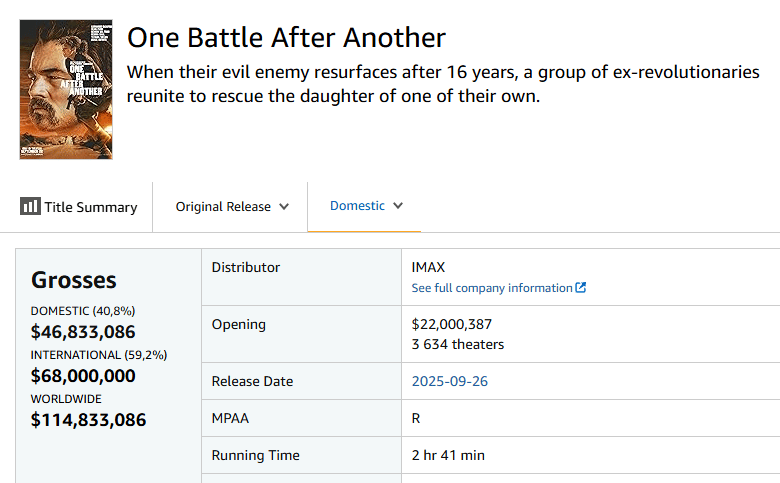
Task: Click the chevron arrow next to Original Release
Action: 284,207
